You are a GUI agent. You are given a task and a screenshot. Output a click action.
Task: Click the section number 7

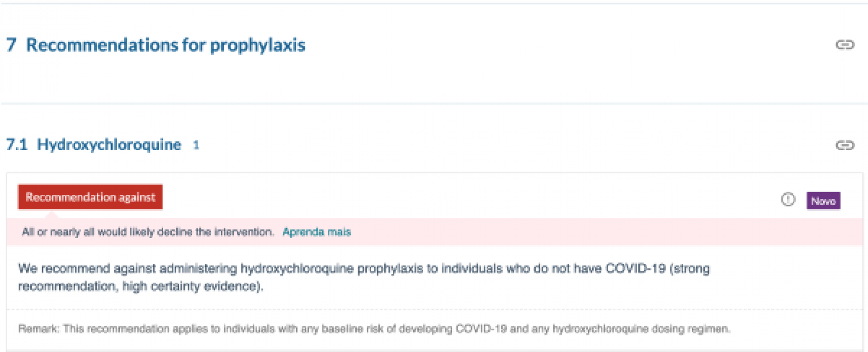(x=11, y=45)
